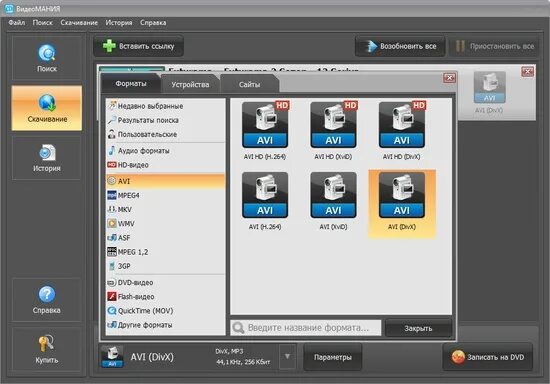Select Flash-видео category
Screen dimensions: 550x384
[x=165, y=297]
